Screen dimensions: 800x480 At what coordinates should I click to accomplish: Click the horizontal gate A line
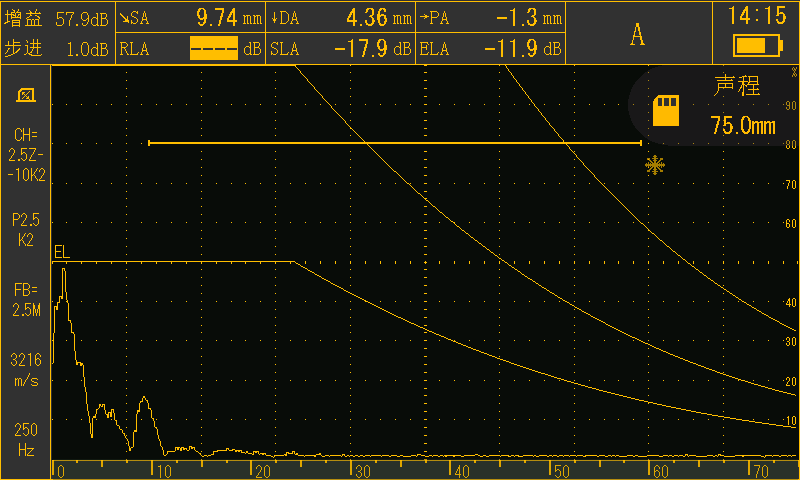coord(395,143)
